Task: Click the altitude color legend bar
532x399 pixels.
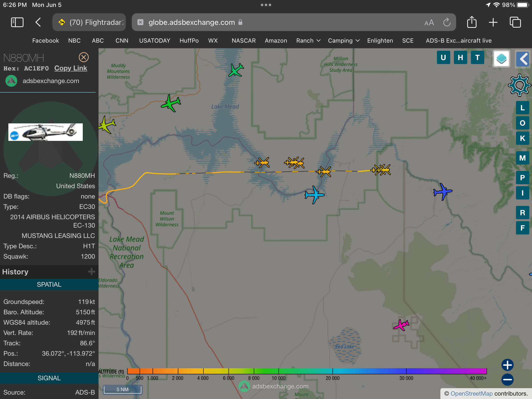Action: (x=307, y=371)
